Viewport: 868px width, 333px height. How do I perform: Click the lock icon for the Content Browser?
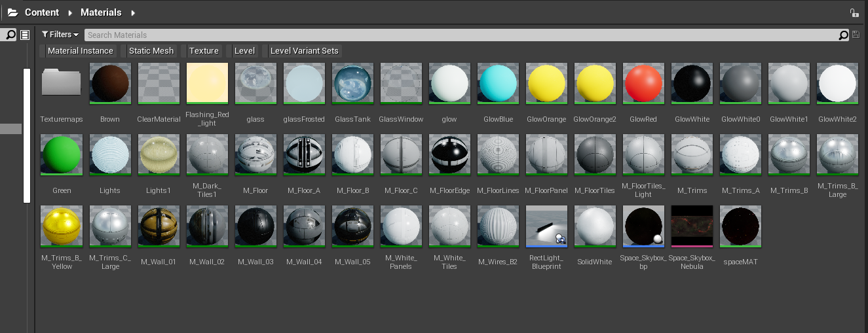click(854, 12)
